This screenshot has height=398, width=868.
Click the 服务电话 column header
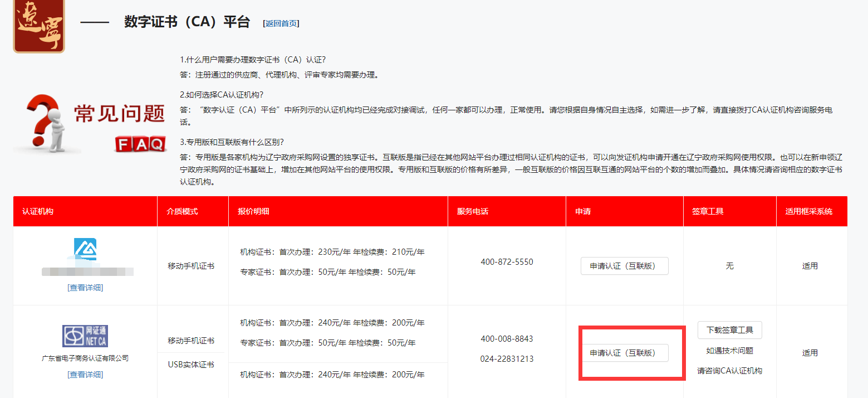tap(473, 212)
